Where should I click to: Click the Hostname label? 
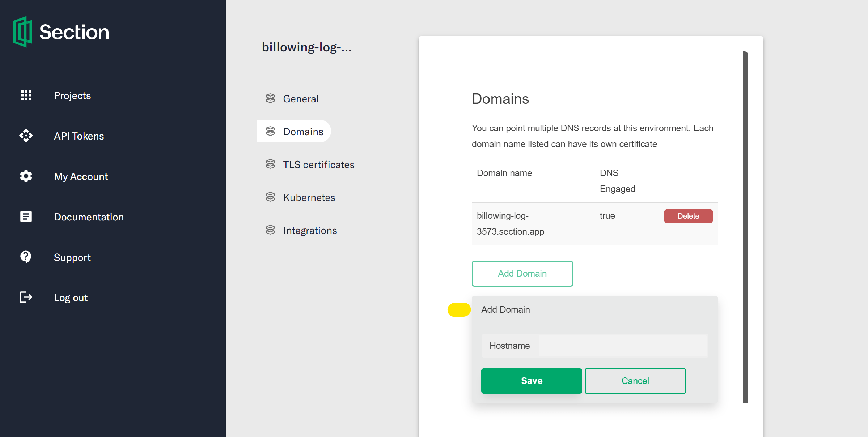pos(509,346)
